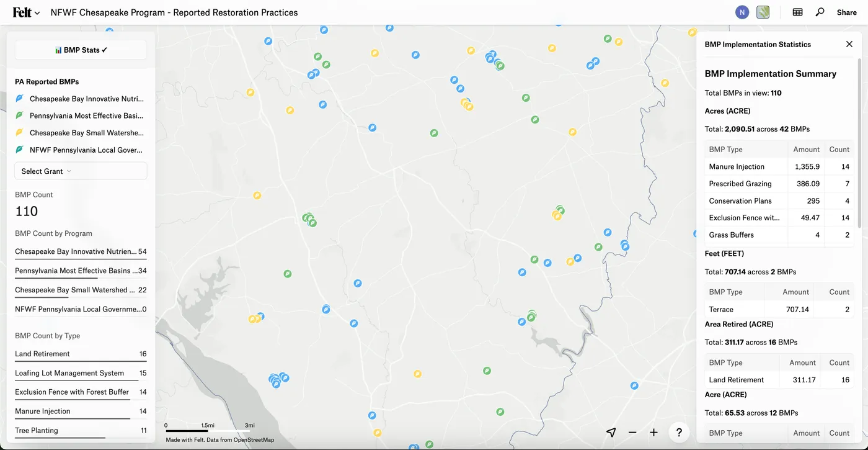Click the Amount column header in Acres table
This screenshot has height=450, width=868.
[807, 150]
